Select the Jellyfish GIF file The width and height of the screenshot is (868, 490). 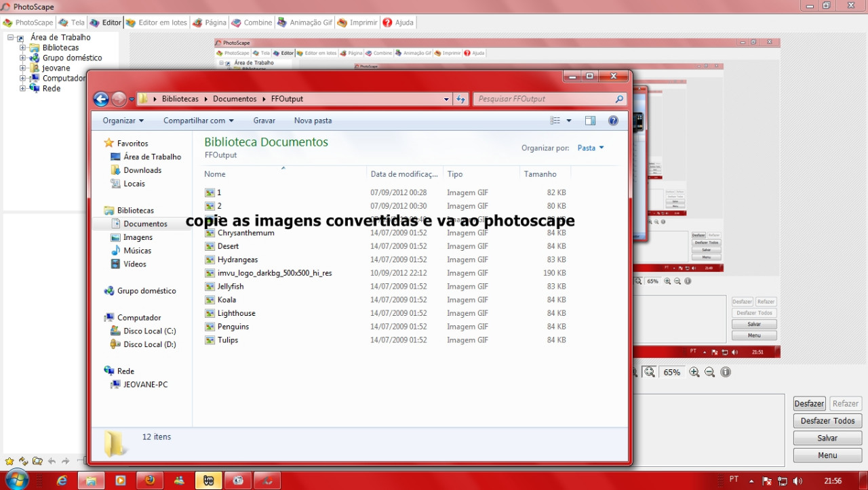(x=231, y=287)
